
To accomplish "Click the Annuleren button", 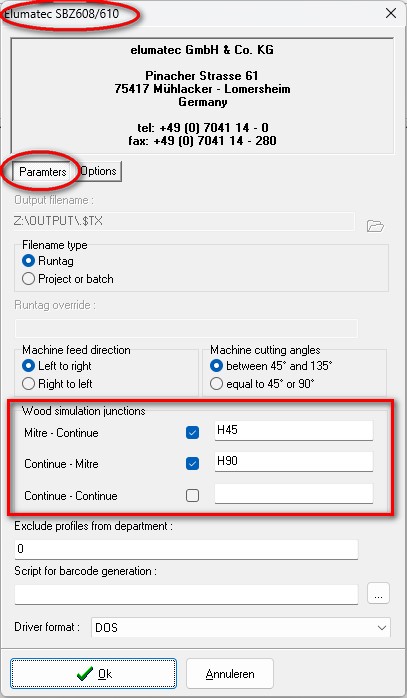I will pyautogui.click(x=230, y=674).
